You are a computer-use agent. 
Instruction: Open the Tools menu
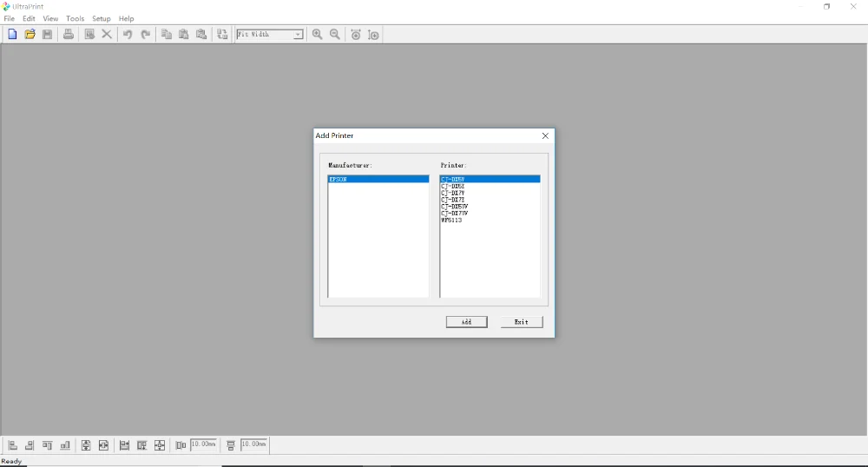75,18
